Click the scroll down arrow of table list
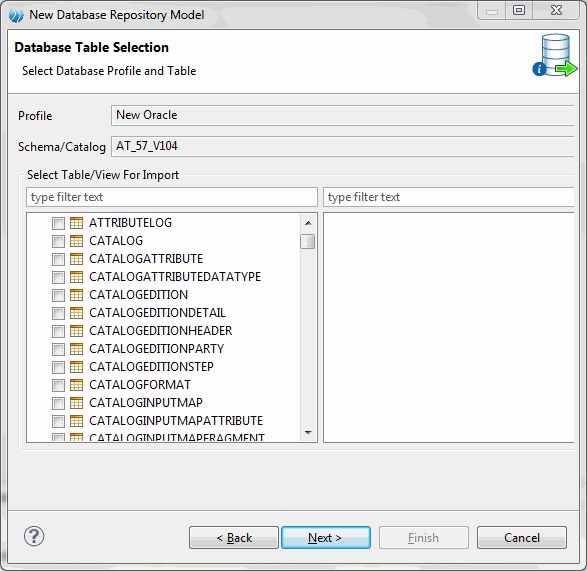This screenshot has height=571, width=587. click(308, 433)
